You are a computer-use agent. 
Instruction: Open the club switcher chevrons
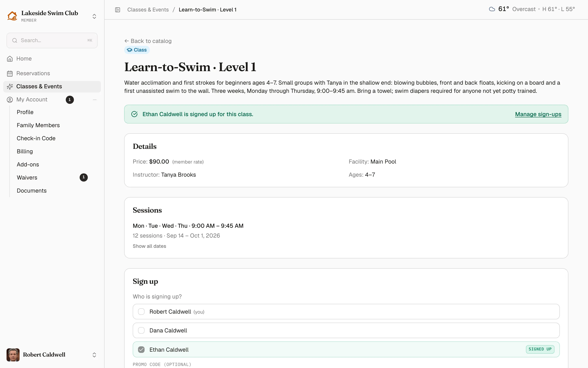94,16
